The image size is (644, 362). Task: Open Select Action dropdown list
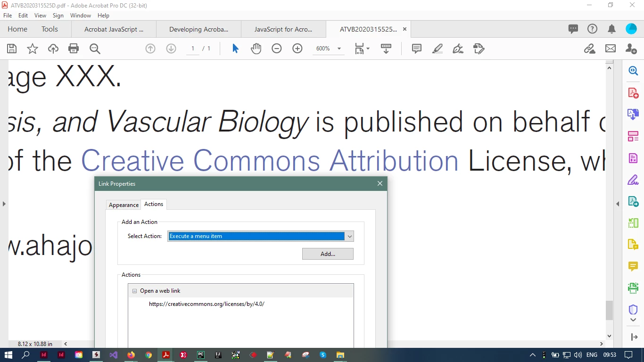261,236
